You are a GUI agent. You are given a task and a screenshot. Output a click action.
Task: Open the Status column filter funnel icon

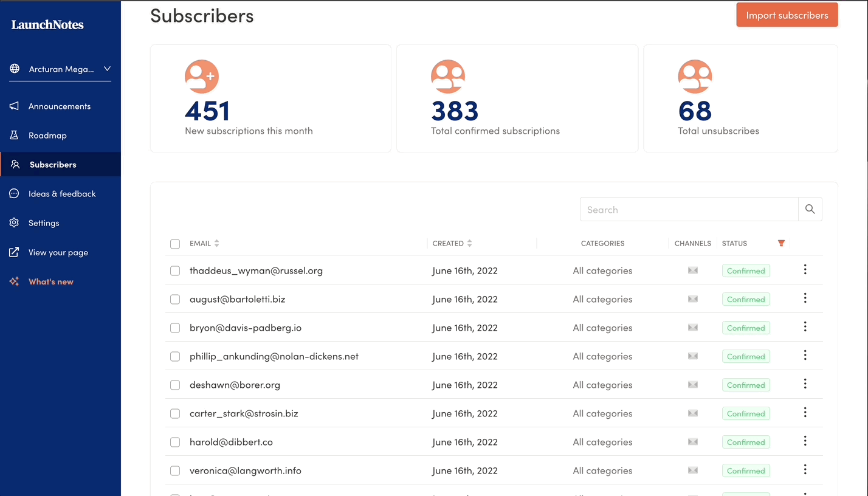coord(781,243)
